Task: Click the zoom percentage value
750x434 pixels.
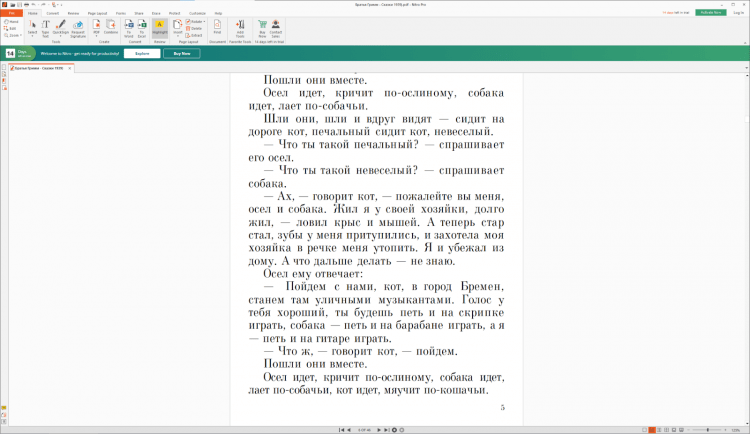Action: click(x=735, y=430)
